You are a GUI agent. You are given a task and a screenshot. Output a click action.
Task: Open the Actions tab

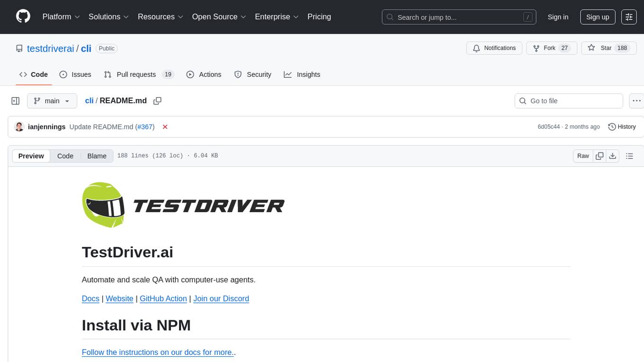204,74
